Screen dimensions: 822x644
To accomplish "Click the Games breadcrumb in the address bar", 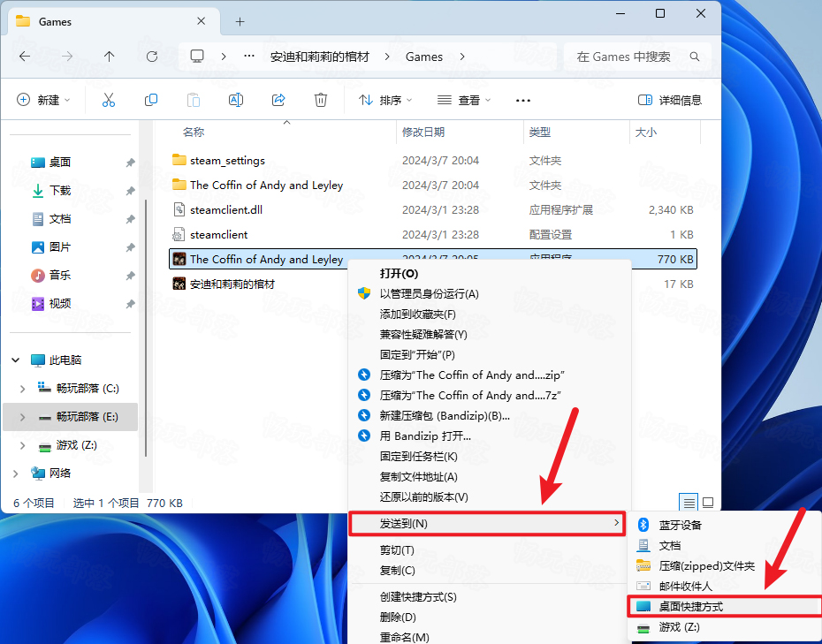I will tap(424, 57).
